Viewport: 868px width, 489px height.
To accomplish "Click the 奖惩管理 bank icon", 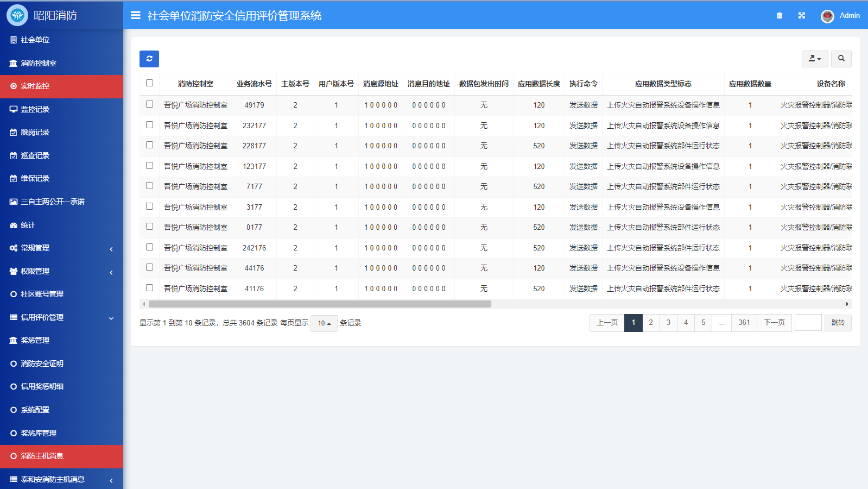I will pyautogui.click(x=14, y=340).
